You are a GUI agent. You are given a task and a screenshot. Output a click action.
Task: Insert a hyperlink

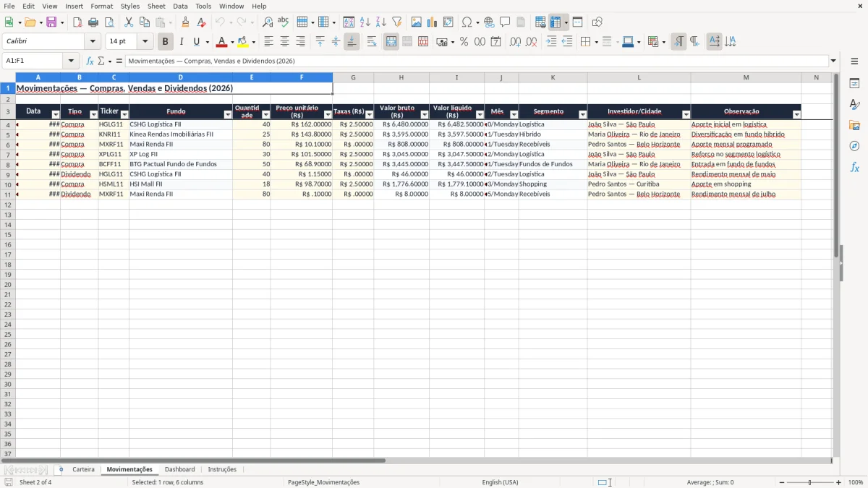[x=489, y=22]
